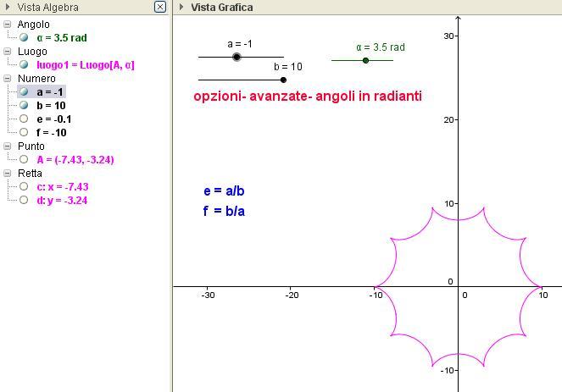Click the Vista Algebra panel title

click(48, 7)
